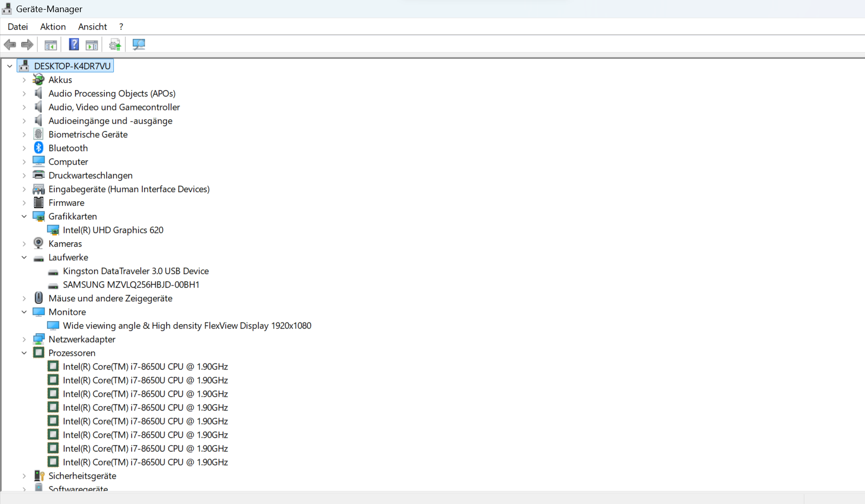
Task: Select the Firmware chip icon
Action: pos(38,202)
